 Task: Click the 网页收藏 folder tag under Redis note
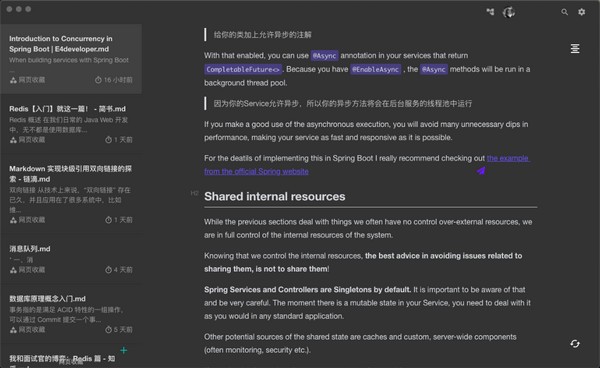[x=28, y=140]
